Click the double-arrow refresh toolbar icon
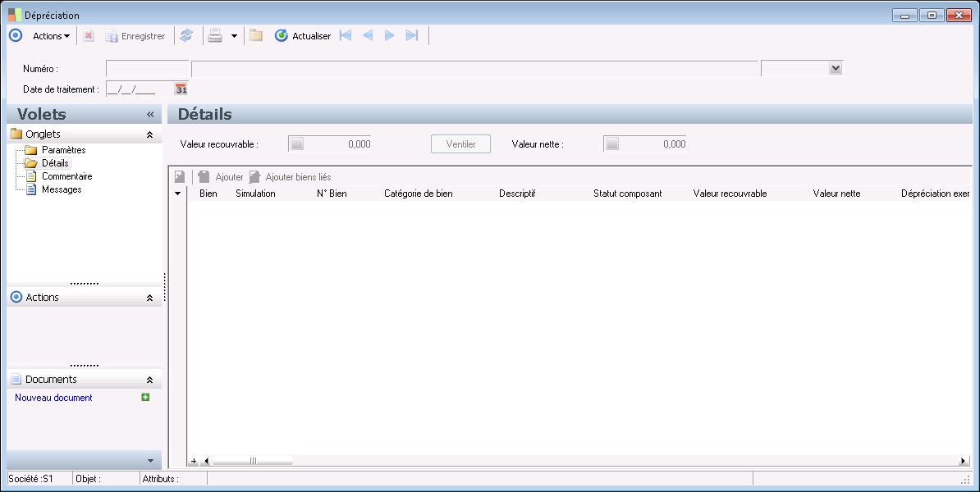Screen dimensions: 980x492 [186, 35]
